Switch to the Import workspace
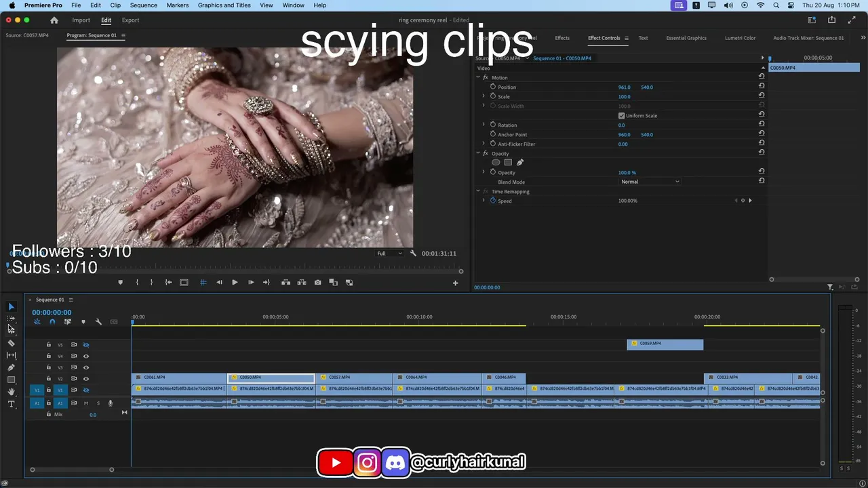Screen dimensions: 868x488 [81, 20]
